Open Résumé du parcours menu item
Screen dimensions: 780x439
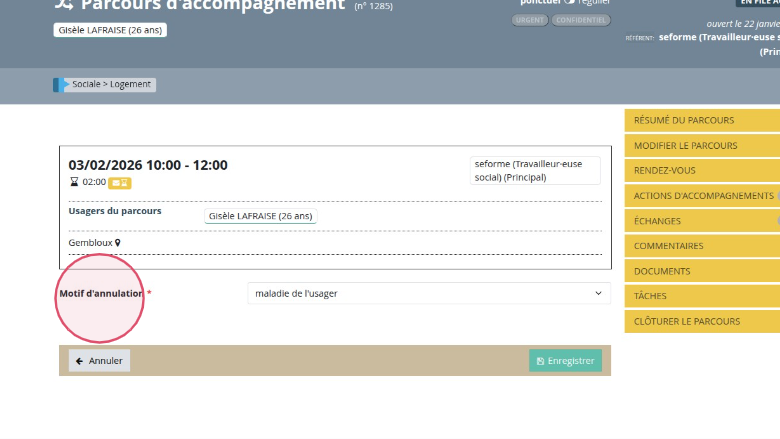tap(700, 120)
